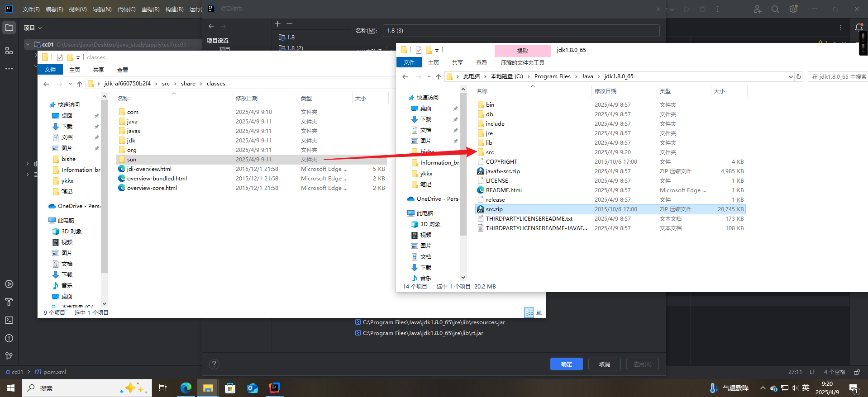Open the Problems tool window icon
Viewport: 868px width, 397px height.
click(9, 338)
